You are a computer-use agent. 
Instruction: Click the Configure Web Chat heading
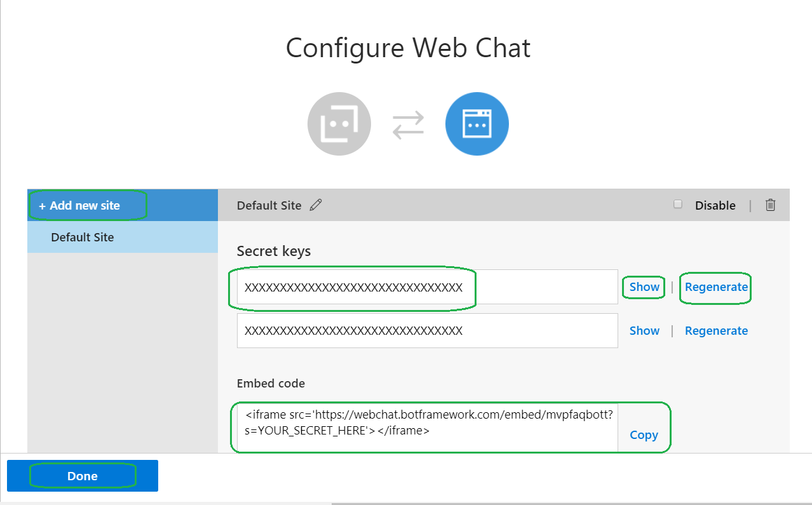[408, 48]
